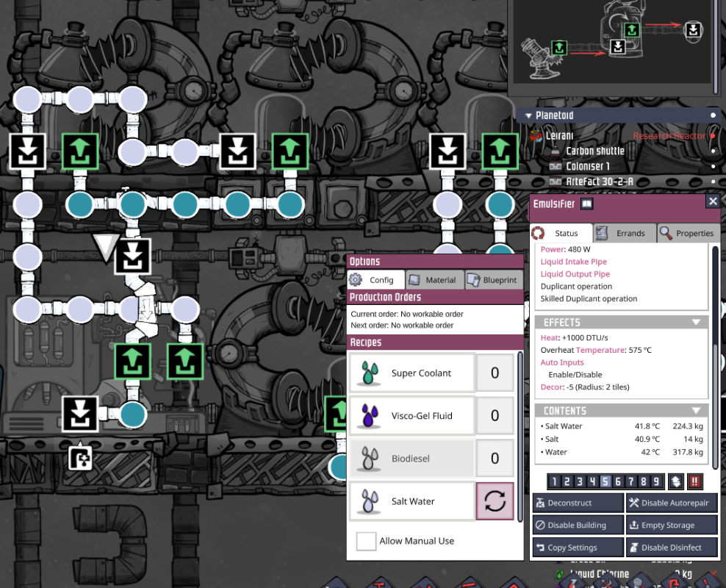Image resolution: width=726 pixels, height=588 pixels.
Task: Set the red emergency priority button
Action: [694, 481]
